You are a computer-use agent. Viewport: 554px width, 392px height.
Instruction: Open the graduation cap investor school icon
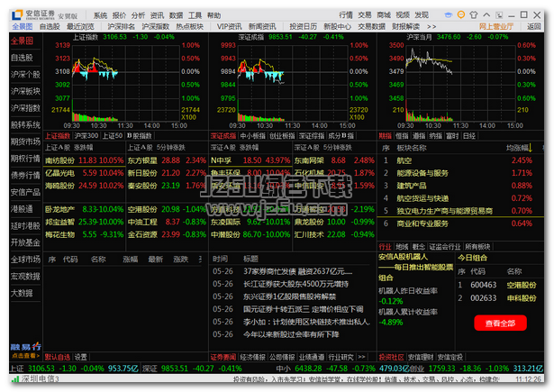point(448,15)
